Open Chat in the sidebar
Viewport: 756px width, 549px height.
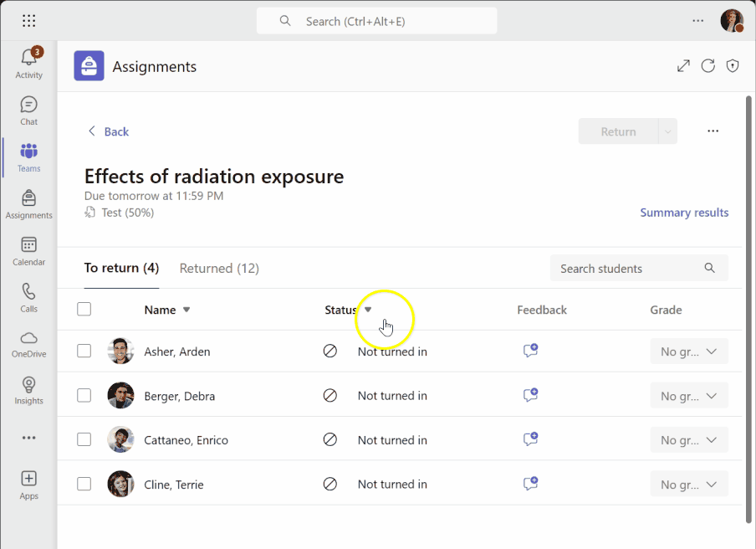(x=29, y=111)
